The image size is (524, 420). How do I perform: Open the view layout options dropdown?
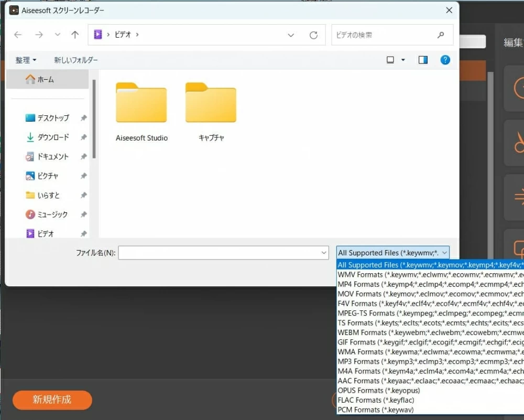pos(396,60)
